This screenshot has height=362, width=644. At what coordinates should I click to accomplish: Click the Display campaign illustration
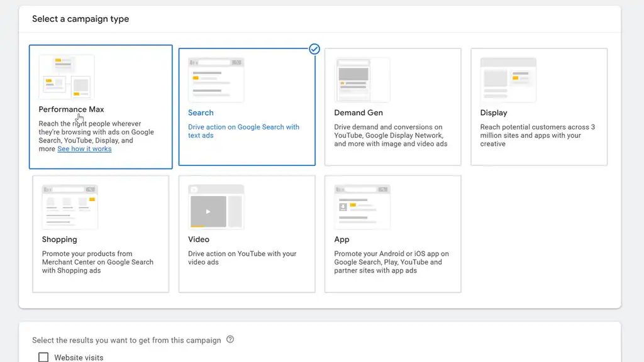[x=508, y=80]
